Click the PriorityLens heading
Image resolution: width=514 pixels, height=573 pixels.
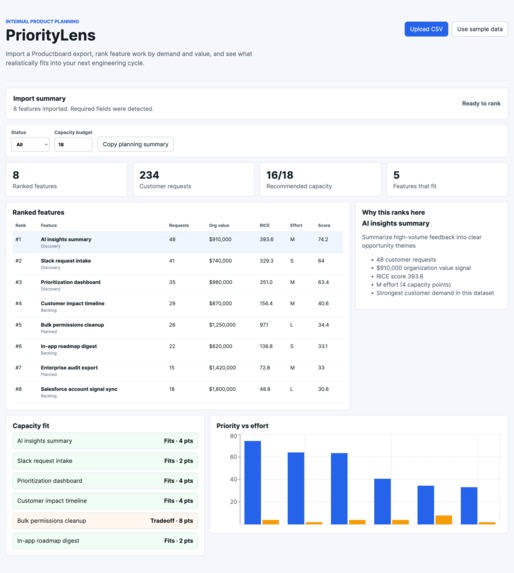(50, 35)
